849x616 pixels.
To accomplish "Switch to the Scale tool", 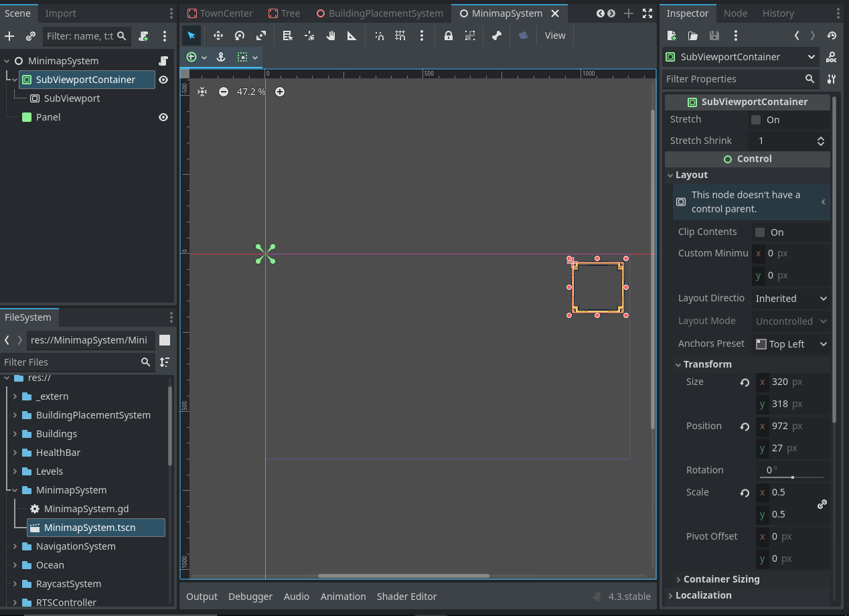I will pos(261,35).
